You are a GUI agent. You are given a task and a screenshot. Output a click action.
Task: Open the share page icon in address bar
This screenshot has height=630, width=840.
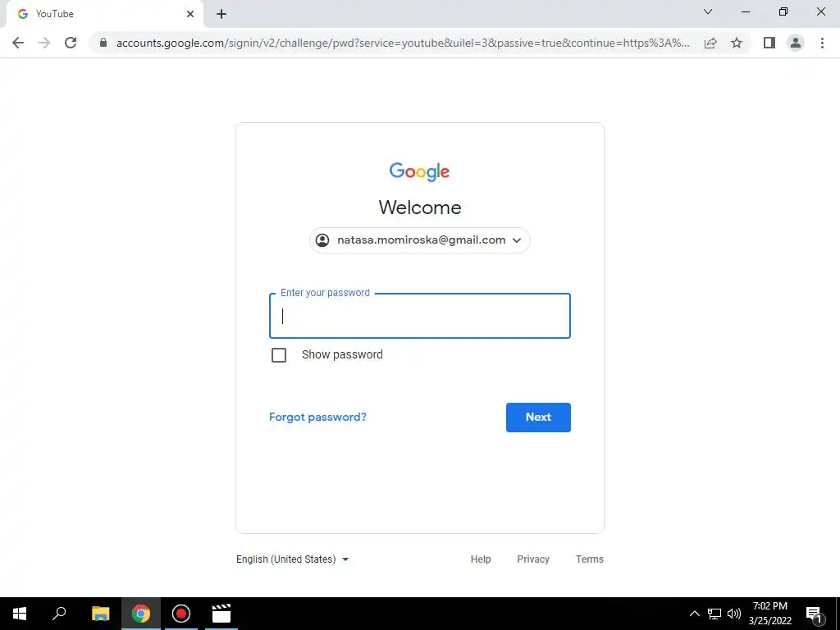click(710, 43)
